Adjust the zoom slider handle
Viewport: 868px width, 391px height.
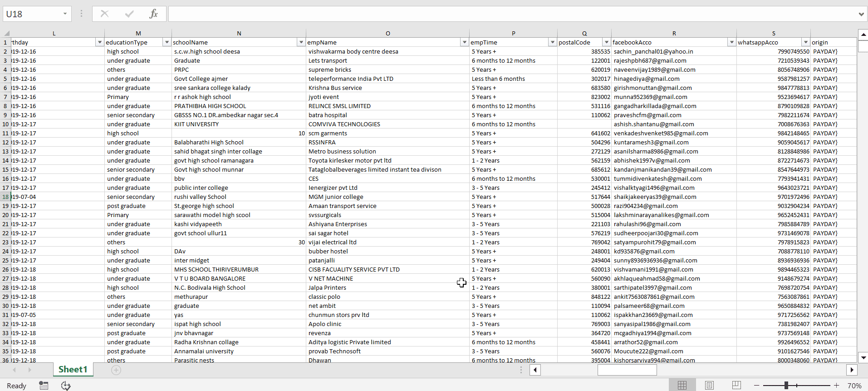pyautogui.click(x=786, y=386)
